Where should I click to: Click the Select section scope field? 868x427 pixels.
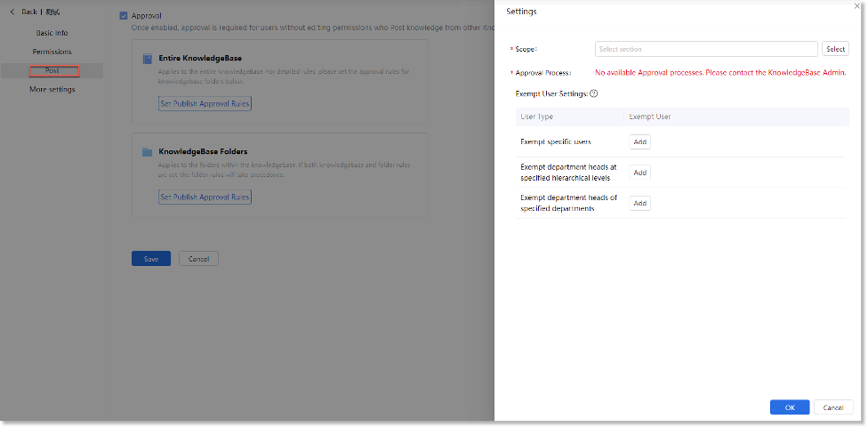[705, 49]
